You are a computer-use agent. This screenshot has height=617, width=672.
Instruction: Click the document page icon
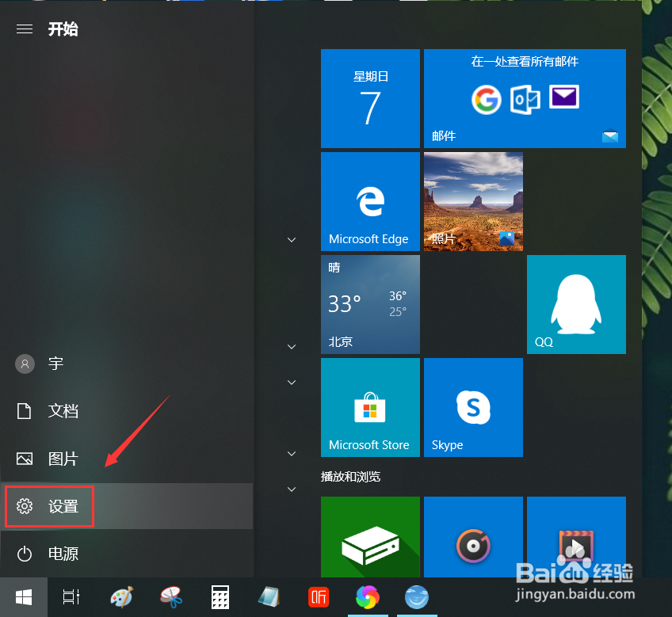(24, 411)
